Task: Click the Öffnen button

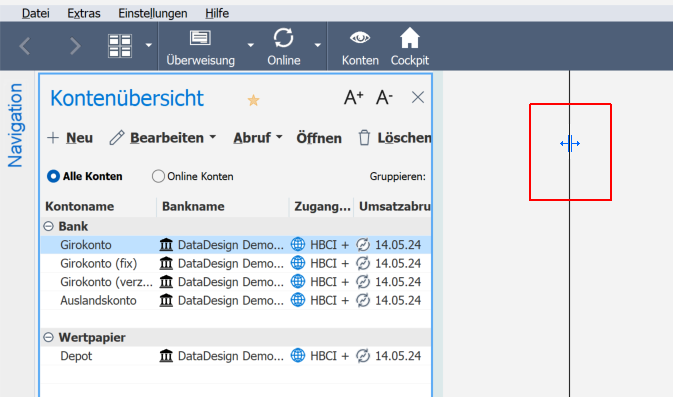Action: [x=319, y=138]
